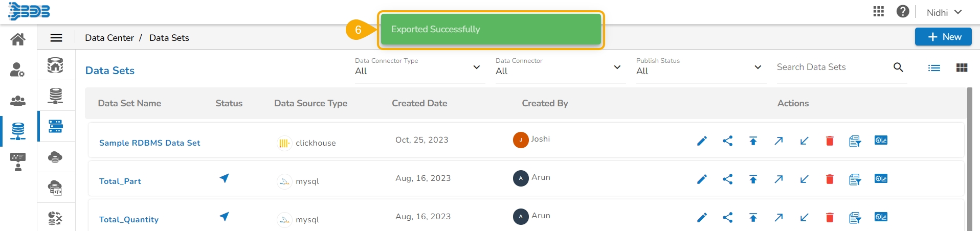Open the Total_Part data set link
This screenshot has width=980, height=231.
120,181
